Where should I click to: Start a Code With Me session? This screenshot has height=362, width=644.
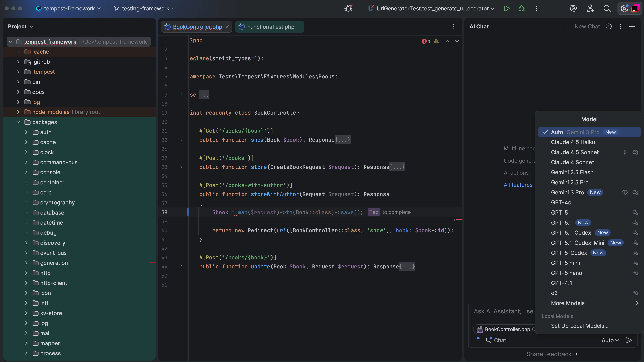pos(590,8)
